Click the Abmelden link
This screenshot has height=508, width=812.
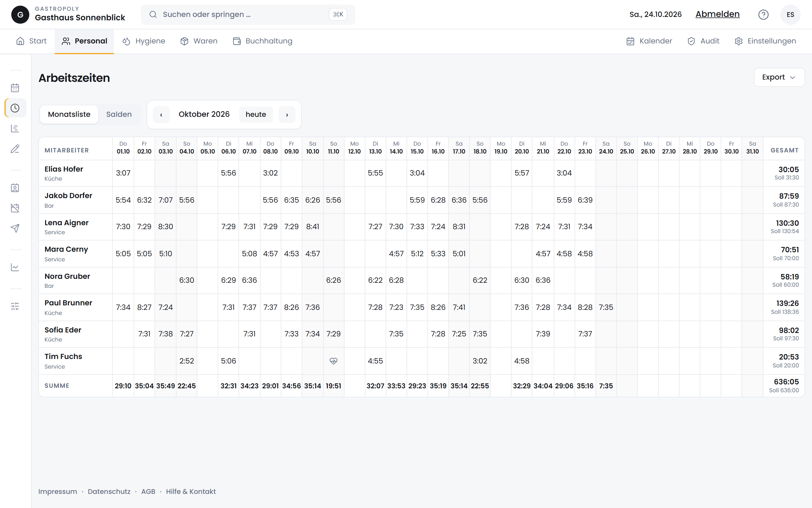pyautogui.click(x=717, y=14)
